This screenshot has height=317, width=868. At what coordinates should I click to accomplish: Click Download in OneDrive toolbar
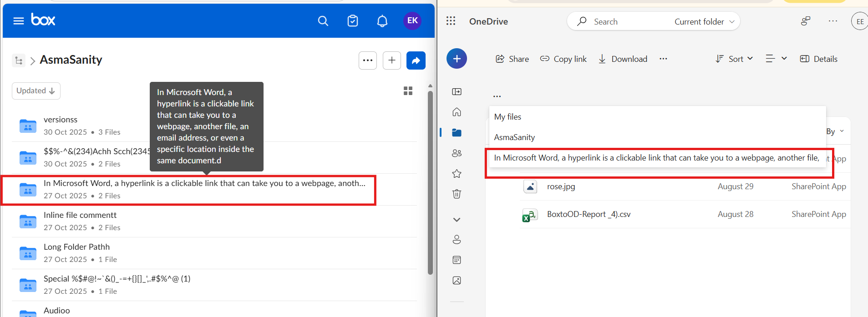coord(623,59)
